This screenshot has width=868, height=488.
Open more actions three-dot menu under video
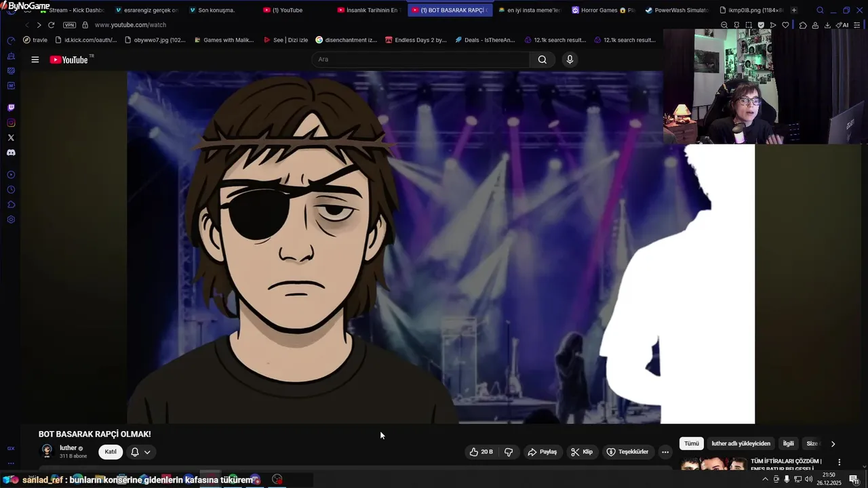665,452
